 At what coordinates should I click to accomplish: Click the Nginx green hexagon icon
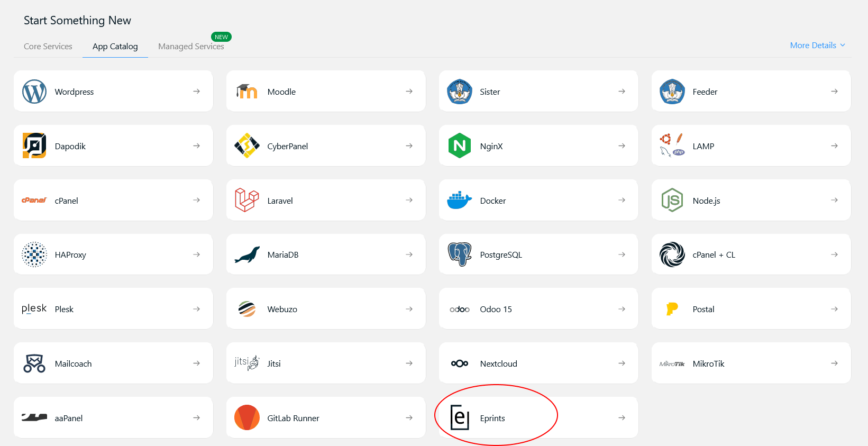tap(459, 146)
